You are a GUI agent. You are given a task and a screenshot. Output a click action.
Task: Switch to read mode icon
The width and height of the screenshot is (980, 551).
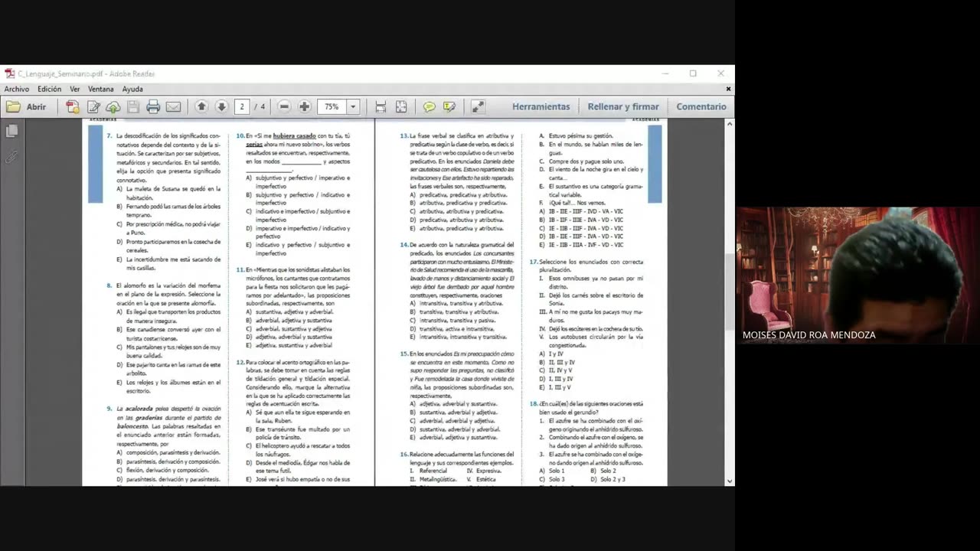(x=477, y=107)
